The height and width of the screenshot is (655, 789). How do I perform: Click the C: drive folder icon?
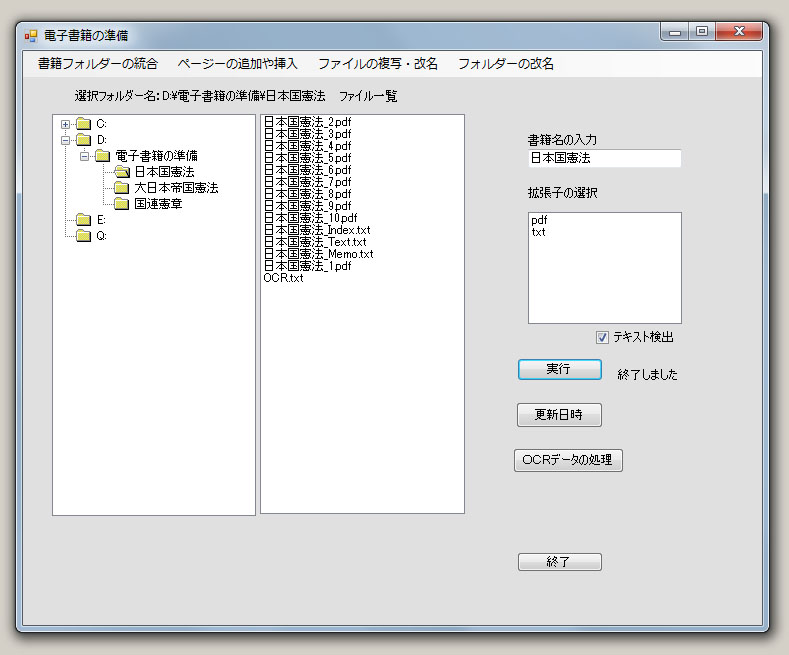click(x=83, y=124)
